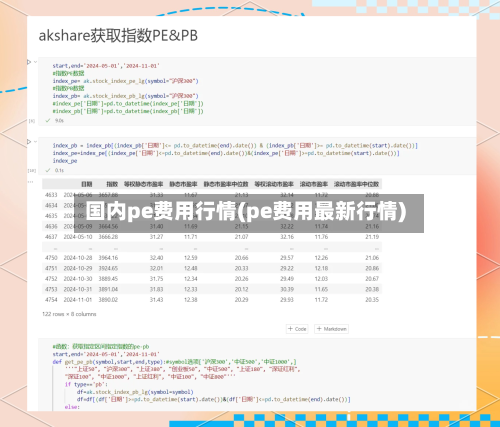Click cell '20.66' in row 4750
Viewport: 500px width, 427px height.
241,258
